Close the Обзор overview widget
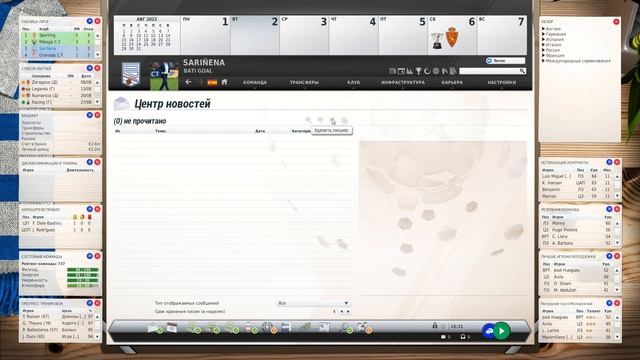Viewport: 640px width, 360px height. coord(616,21)
